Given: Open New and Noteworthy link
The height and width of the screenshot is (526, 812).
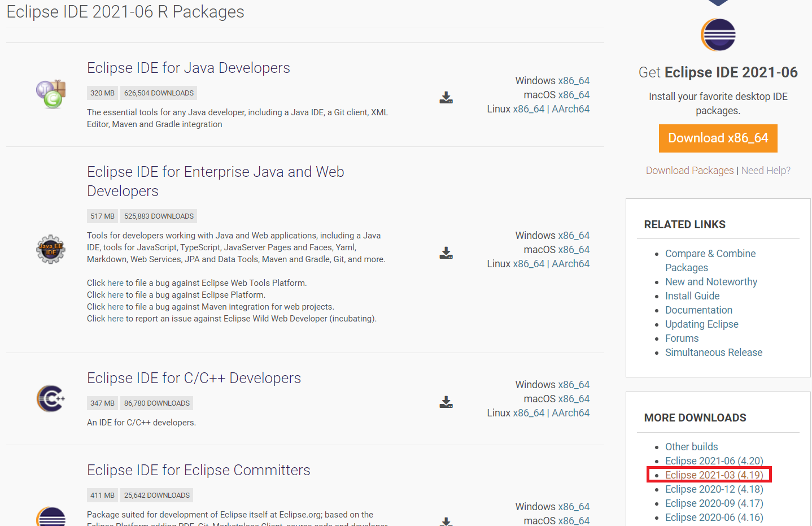Looking at the screenshot, I should 711,282.
